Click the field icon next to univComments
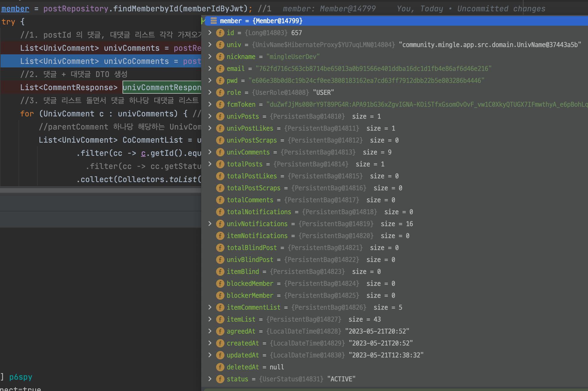 [220, 152]
